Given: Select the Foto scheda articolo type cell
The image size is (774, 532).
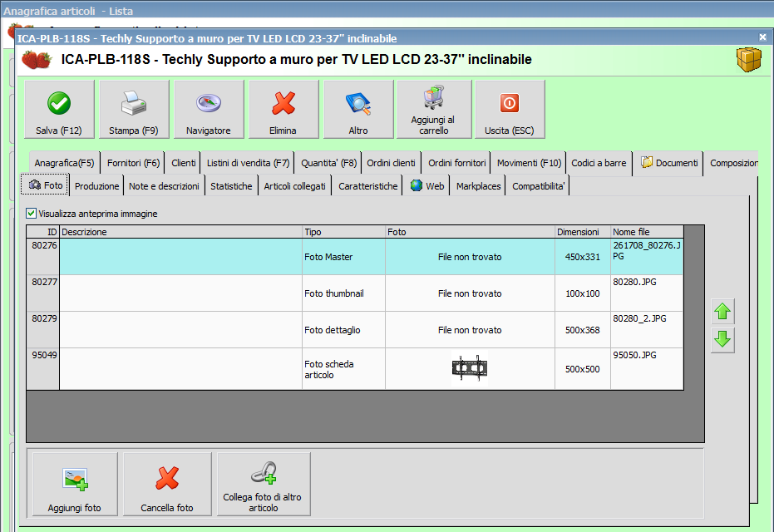Looking at the screenshot, I should click(343, 369).
